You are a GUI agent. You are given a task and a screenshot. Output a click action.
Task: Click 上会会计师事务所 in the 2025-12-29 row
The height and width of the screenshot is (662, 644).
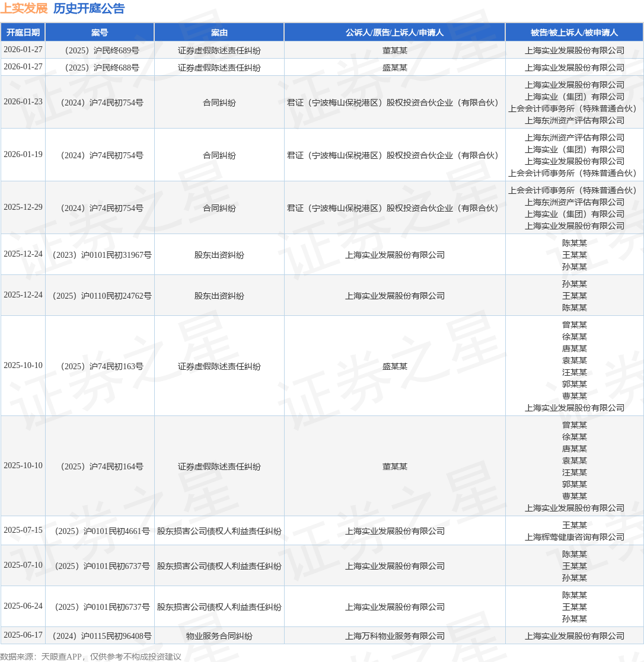click(574, 190)
